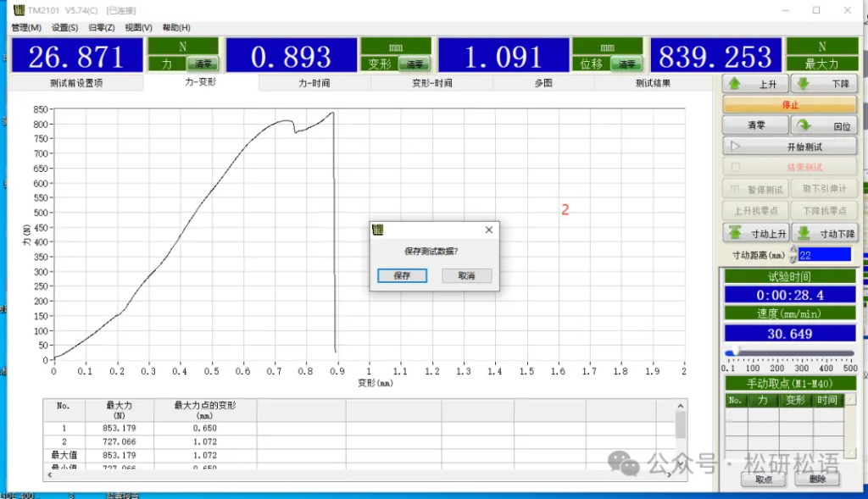
Task: Minimize the TM2101 window
Action: (x=786, y=10)
